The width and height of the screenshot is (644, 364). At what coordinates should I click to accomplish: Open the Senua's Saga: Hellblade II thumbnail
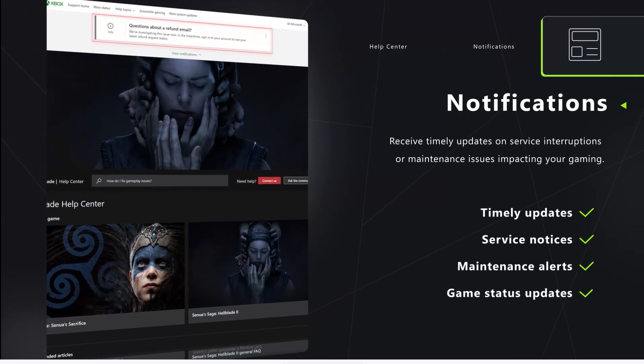tap(248, 266)
